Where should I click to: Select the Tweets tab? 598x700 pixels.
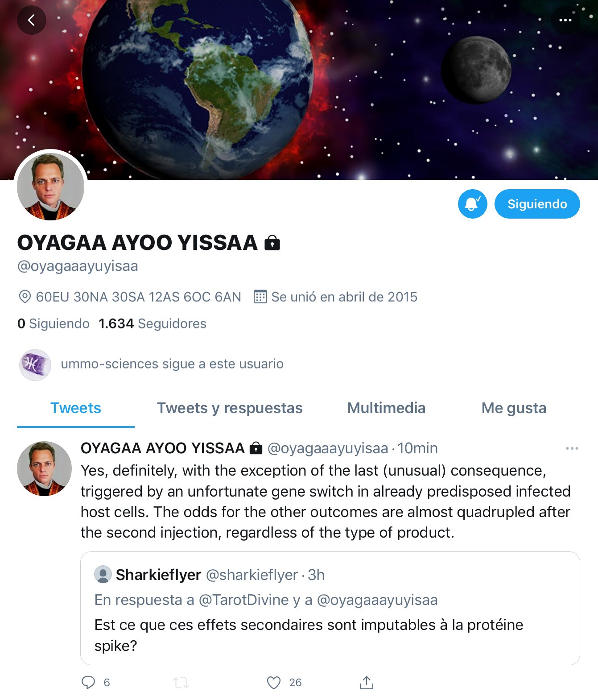[x=76, y=408]
